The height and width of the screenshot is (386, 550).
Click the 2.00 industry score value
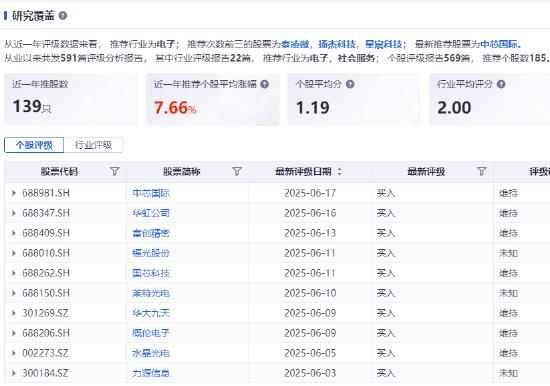pyautogui.click(x=454, y=108)
